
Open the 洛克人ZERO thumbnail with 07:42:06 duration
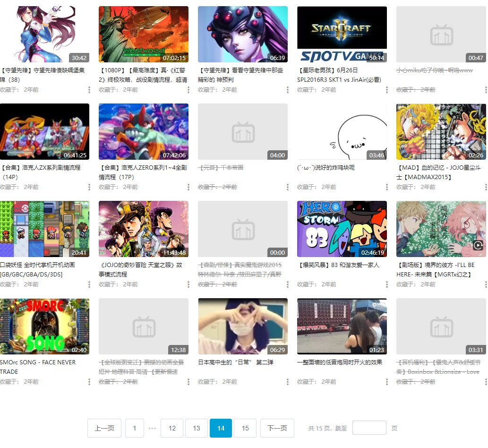click(144, 132)
